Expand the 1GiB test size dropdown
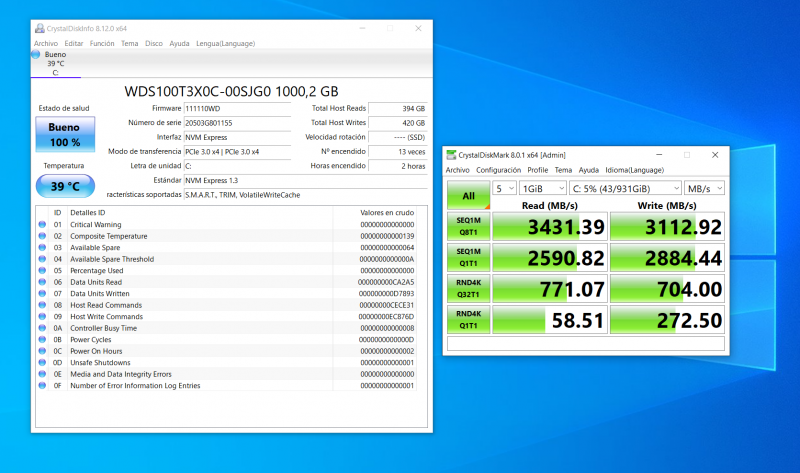 [543, 189]
